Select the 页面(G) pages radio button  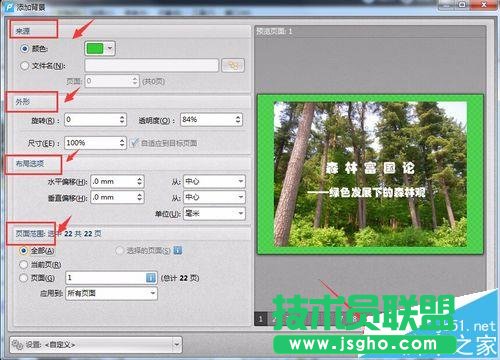tap(24, 278)
